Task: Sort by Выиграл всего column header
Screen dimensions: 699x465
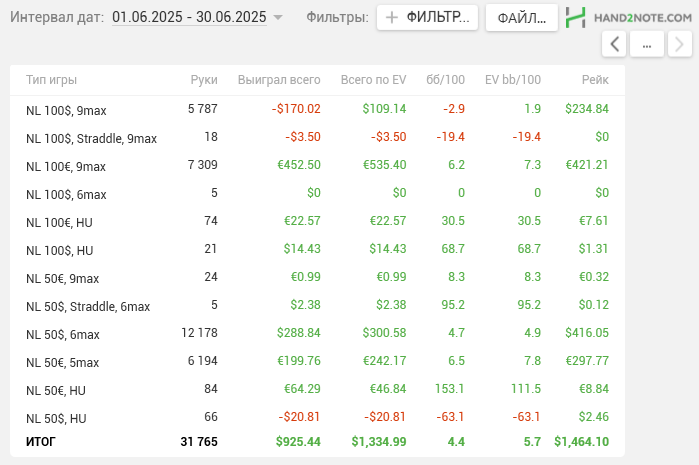Action: point(279,80)
